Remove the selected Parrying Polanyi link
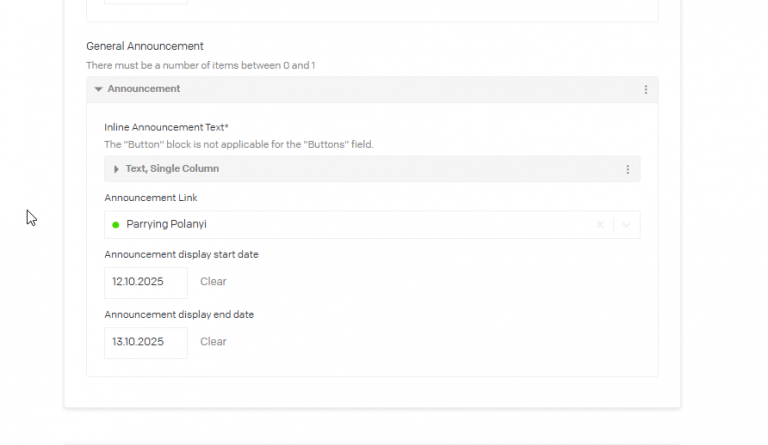The height and width of the screenshot is (445, 768). pyautogui.click(x=600, y=225)
